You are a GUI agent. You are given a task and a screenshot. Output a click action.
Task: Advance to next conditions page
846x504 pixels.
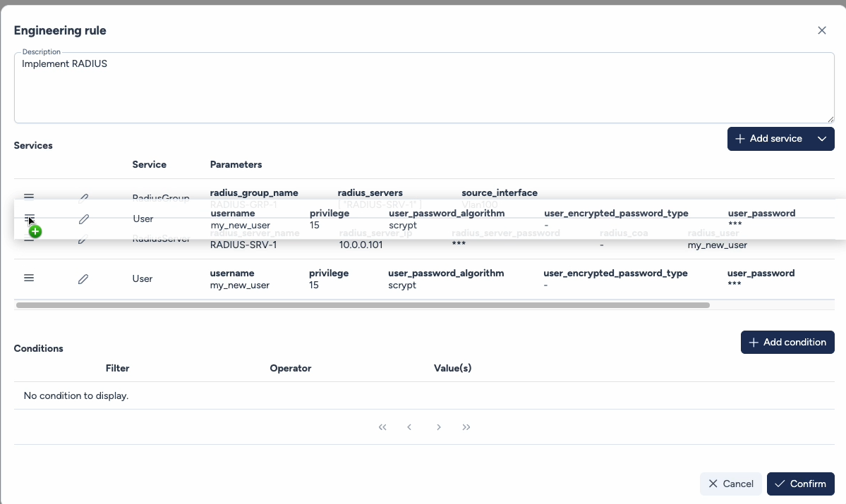439,427
